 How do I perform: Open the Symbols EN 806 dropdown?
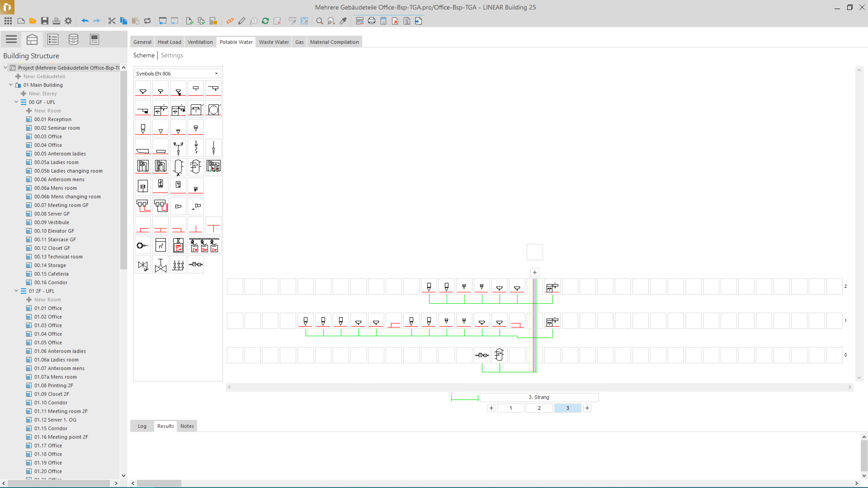tap(177, 74)
